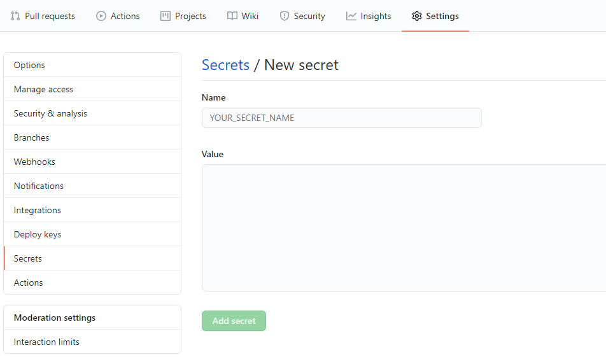Viewport: 606px width, 364px height.
Task: Click the Wiki book icon
Action: pos(232,16)
